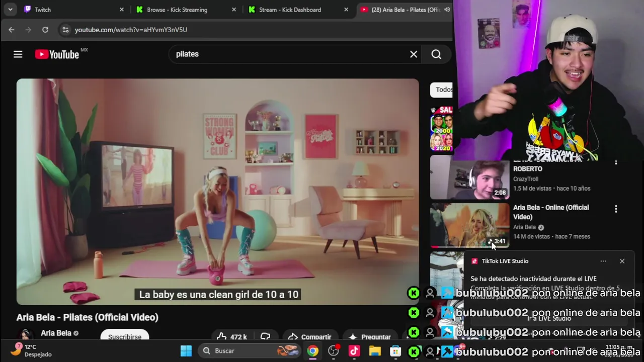Image resolution: width=644 pixels, height=362 pixels.
Task: Open the site information icon beside the URL
Action: pos(65,30)
